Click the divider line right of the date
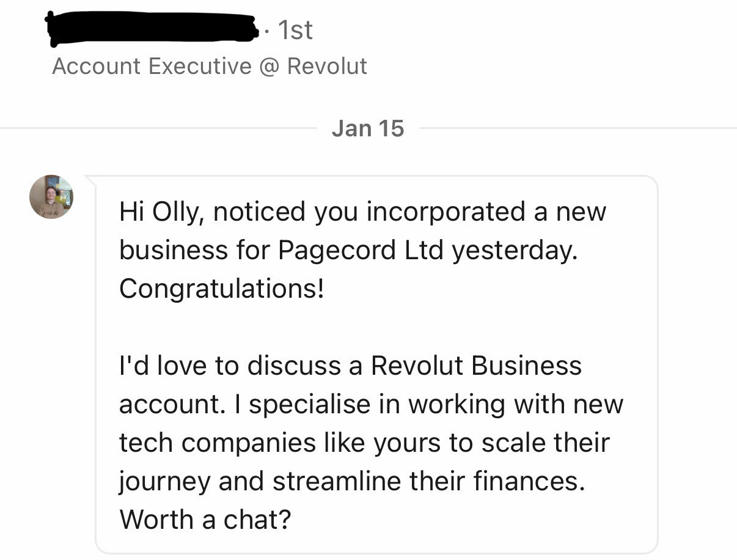 [574, 128]
